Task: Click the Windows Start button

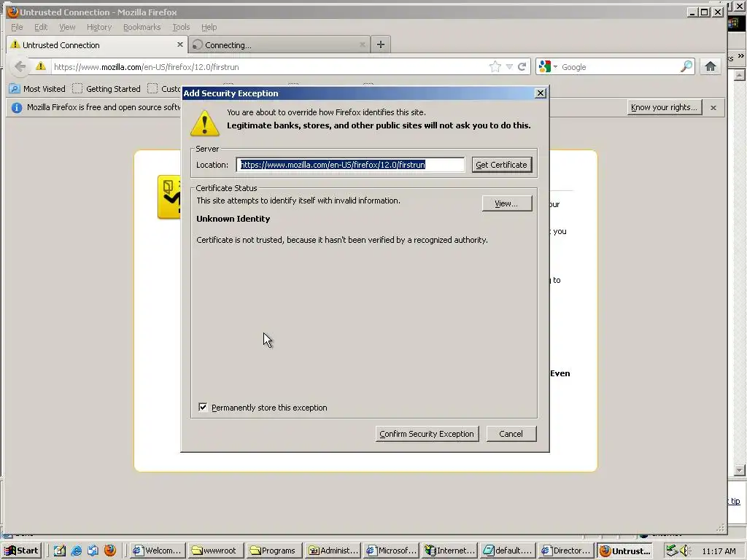Action: point(21,551)
